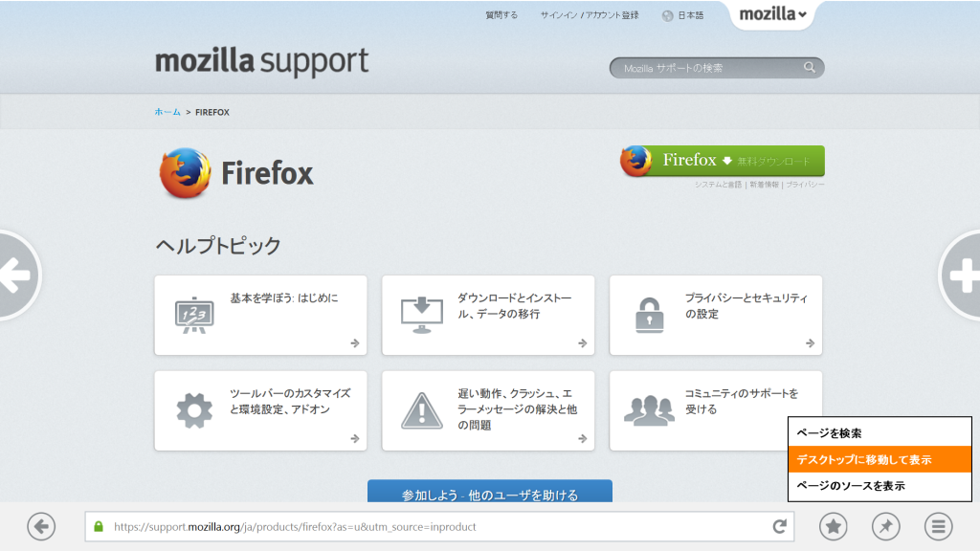This screenshot has height=551, width=980.
Task: Click arrow on ダウンロードとインストール card
Action: 583,343
